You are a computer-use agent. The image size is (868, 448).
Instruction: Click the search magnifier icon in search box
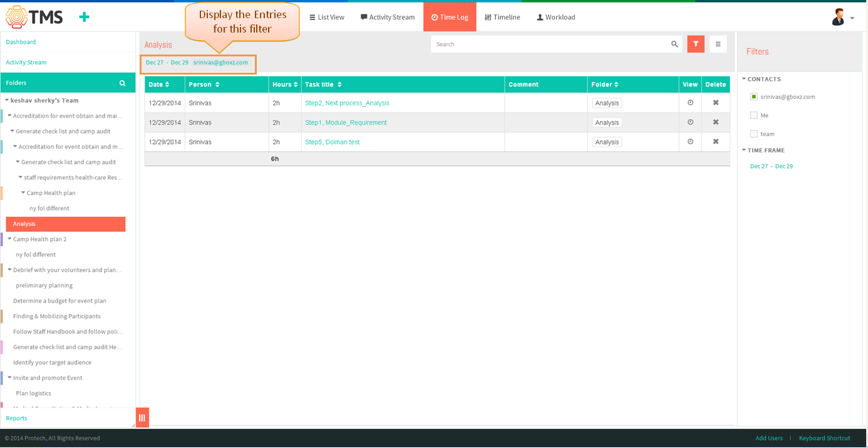pos(674,44)
